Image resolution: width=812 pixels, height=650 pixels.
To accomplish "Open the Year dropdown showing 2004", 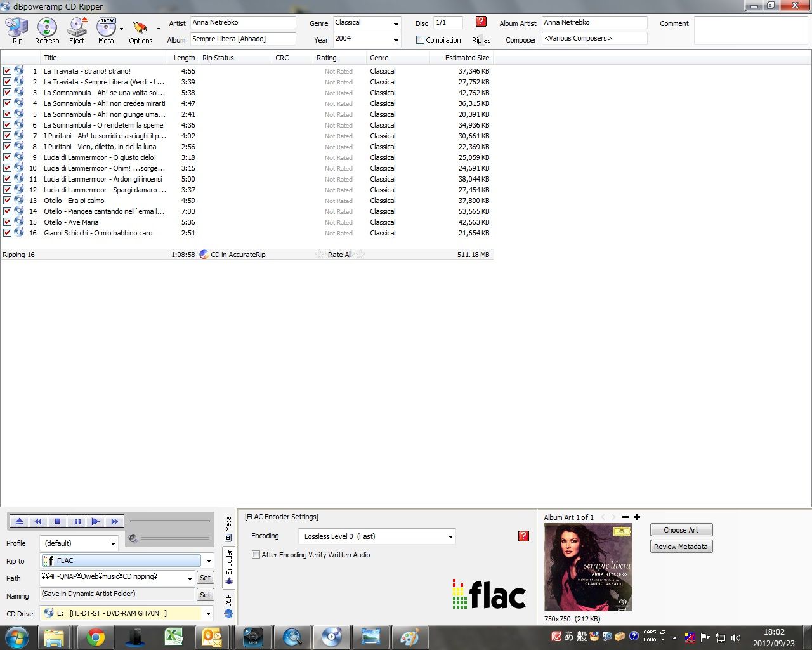I will (x=396, y=40).
